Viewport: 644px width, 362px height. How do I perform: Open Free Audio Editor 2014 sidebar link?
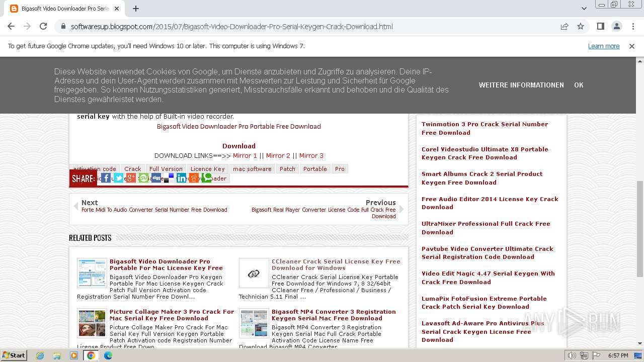pos(490,203)
